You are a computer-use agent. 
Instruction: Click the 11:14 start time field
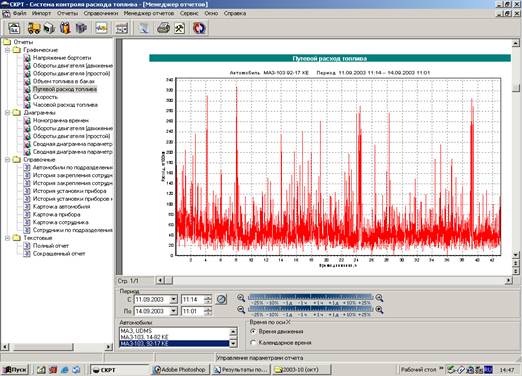(192, 299)
